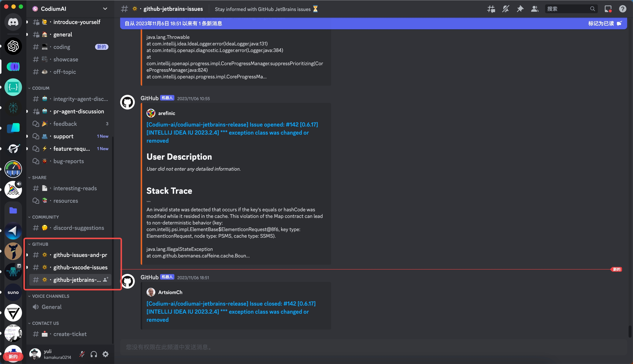633x364 pixels.
Task: Open the pinned messages icon
Action: click(520, 9)
